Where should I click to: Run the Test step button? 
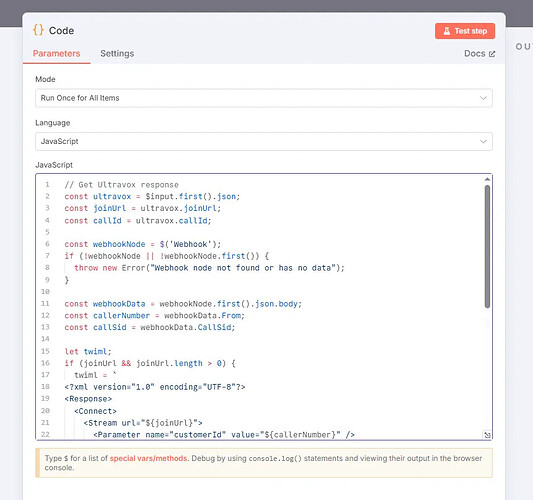pyautogui.click(x=465, y=31)
